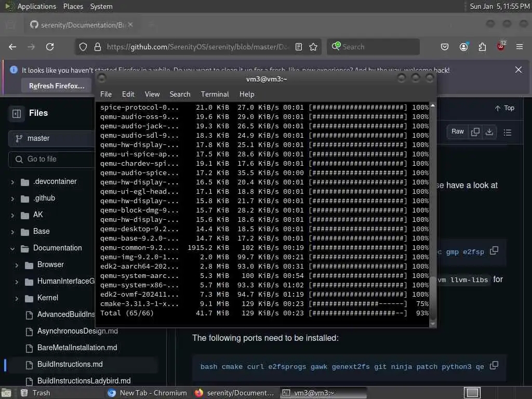Toggle reader view in address bar
The height and width of the screenshot is (399, 532).
(299, 47)
